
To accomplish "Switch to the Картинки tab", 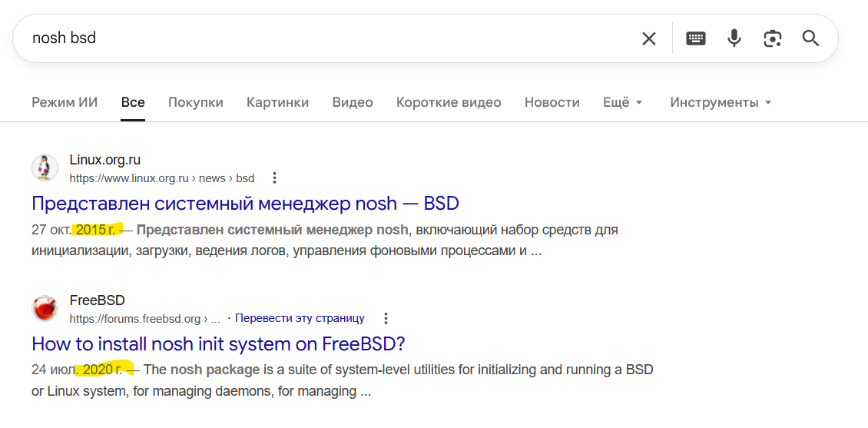I will [x=277, y=102].
